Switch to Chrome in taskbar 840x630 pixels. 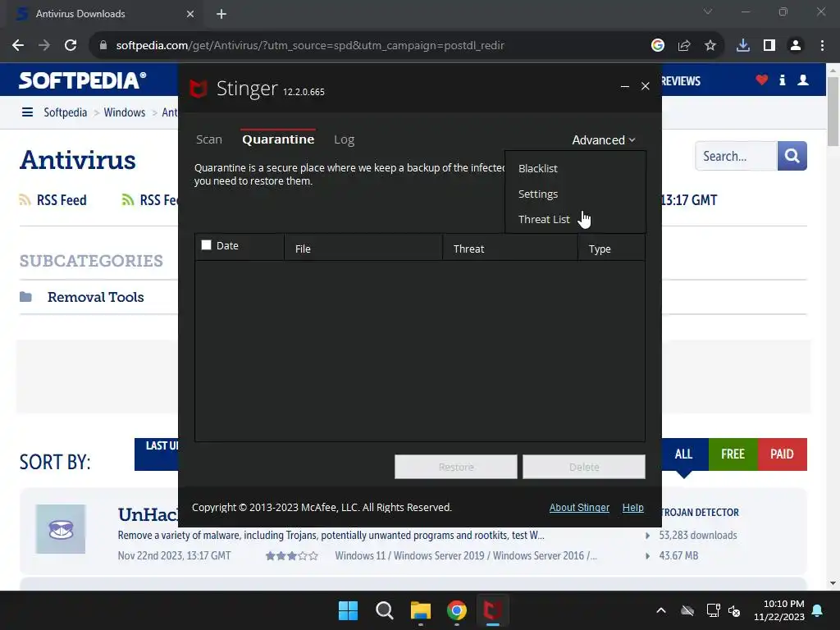456,610
